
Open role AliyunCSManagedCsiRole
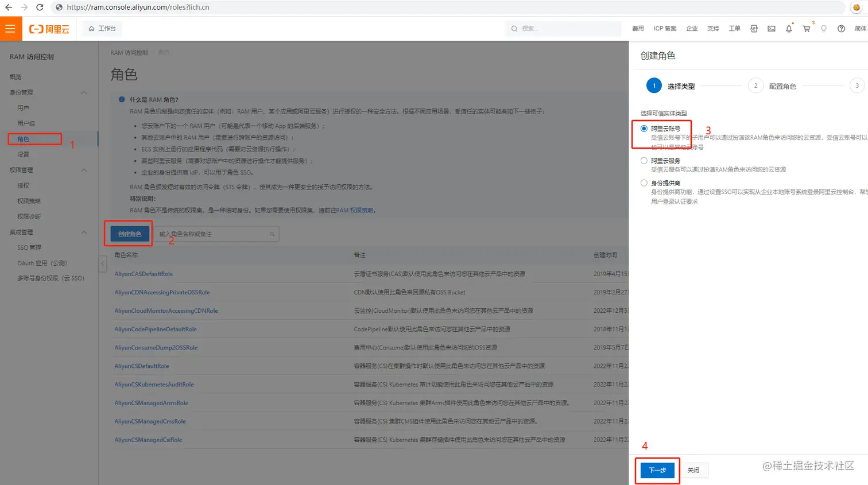click(x=148, y=440)
